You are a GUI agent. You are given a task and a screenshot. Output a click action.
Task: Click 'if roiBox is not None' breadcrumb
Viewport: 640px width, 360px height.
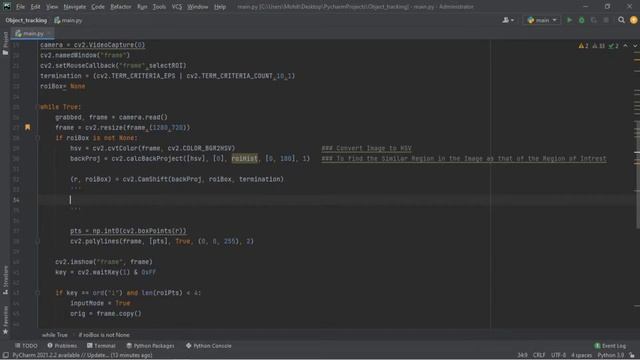[x=104, y=335]
